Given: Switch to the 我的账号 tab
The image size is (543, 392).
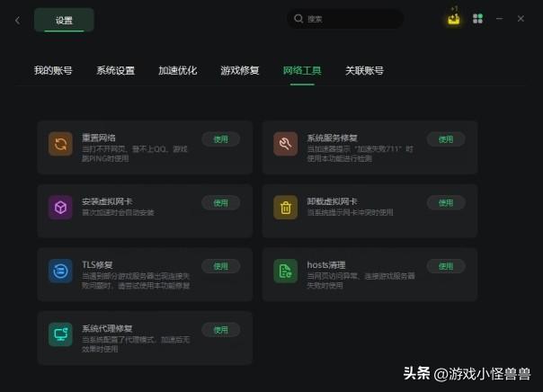Looking at the screenshot, I should [53, 71].
